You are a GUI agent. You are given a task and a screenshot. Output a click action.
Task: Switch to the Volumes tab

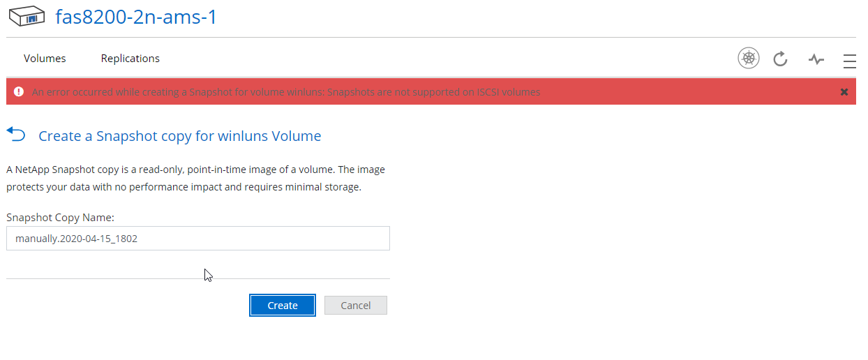45,59
